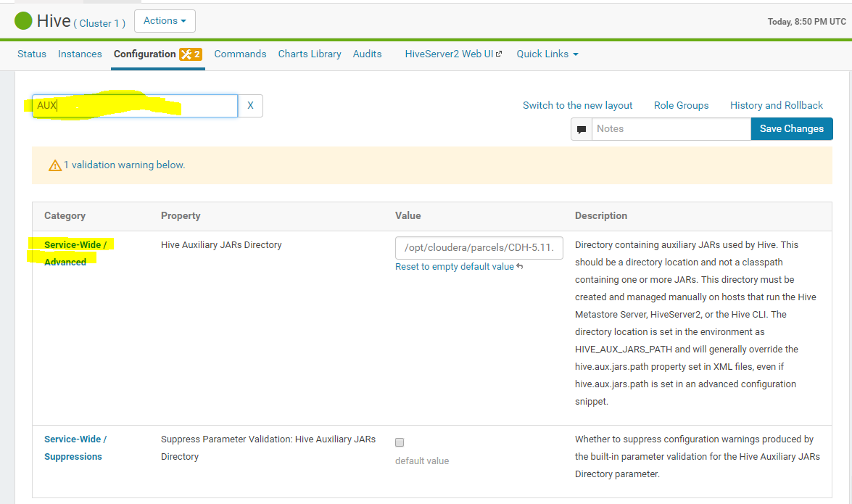This screenshot has height=504, width=852.
Task: Click the Notes comment bubble icon
Action: pyautogui.click(x=582, y=129)
